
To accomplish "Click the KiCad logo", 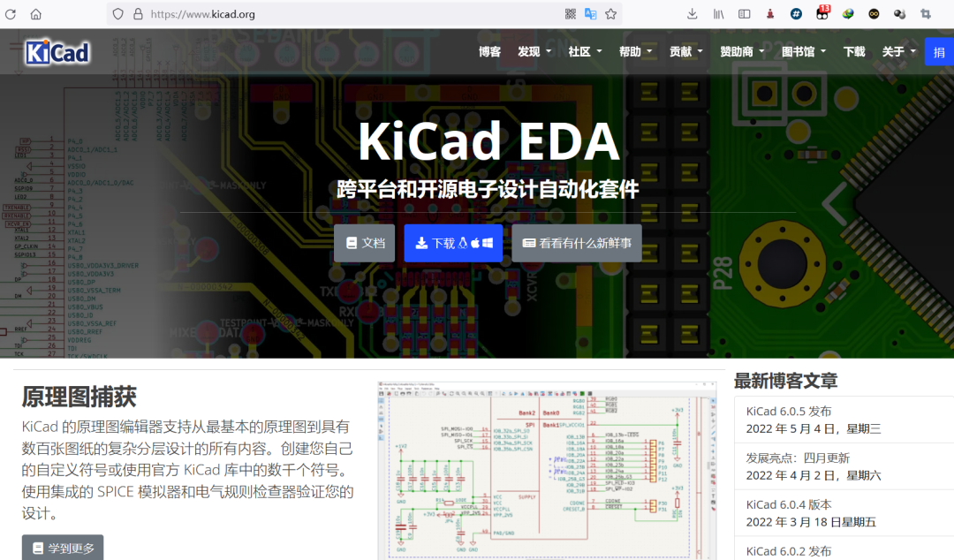I will coord(57,52).
